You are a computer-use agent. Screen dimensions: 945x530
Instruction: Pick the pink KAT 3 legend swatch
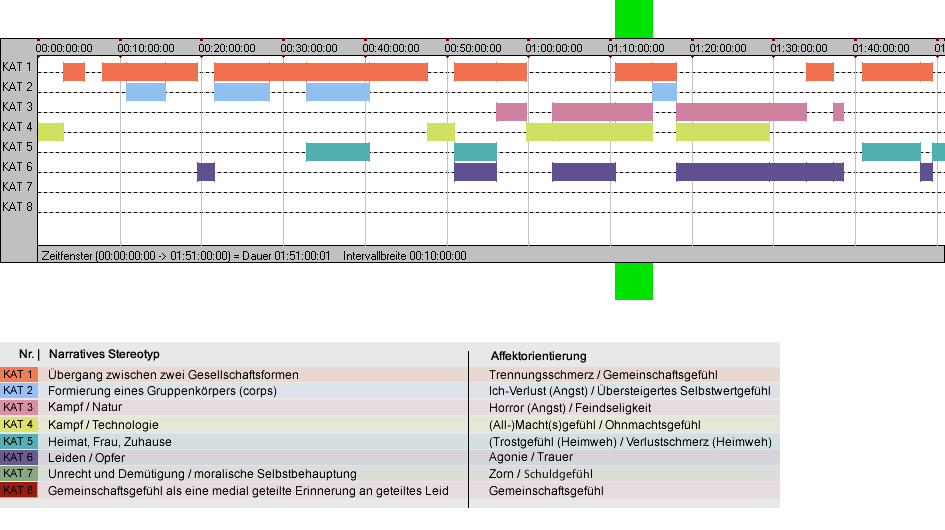click(19, 407)
